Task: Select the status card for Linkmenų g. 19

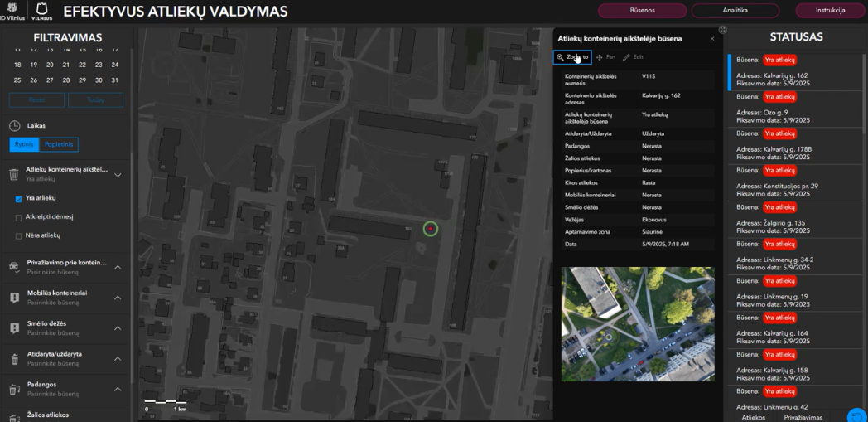Action: coord(794,293)
